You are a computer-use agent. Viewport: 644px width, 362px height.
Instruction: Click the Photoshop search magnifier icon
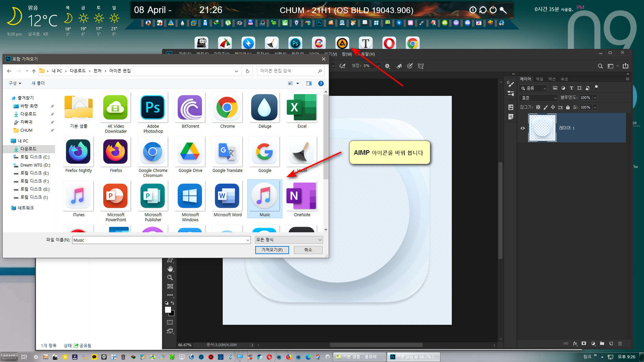tap(600, 66)
